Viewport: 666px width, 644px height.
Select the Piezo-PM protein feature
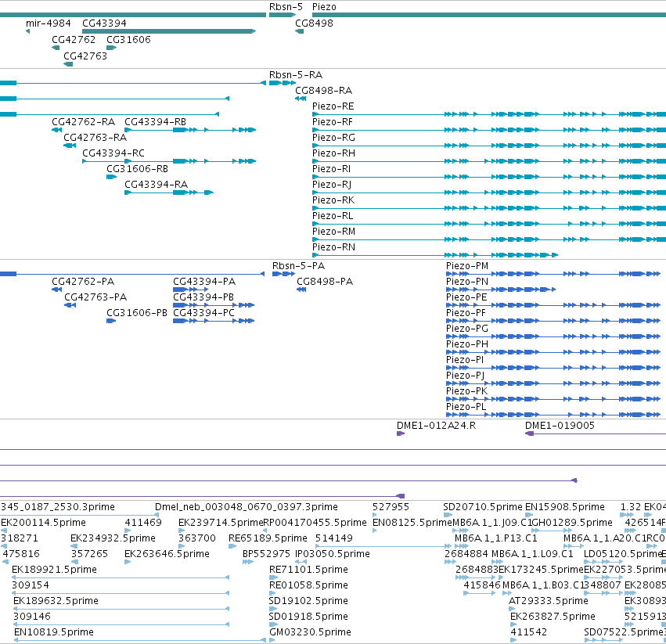553,274
